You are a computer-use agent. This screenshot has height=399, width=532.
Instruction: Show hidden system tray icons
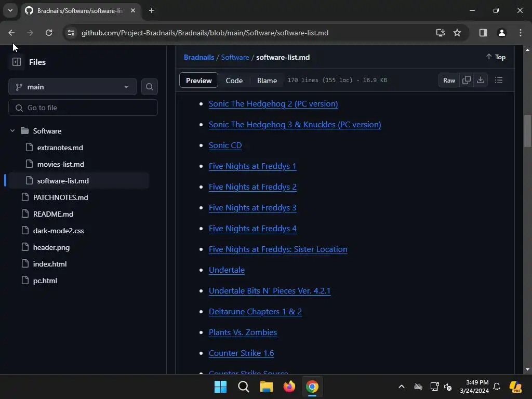point(402,387)
